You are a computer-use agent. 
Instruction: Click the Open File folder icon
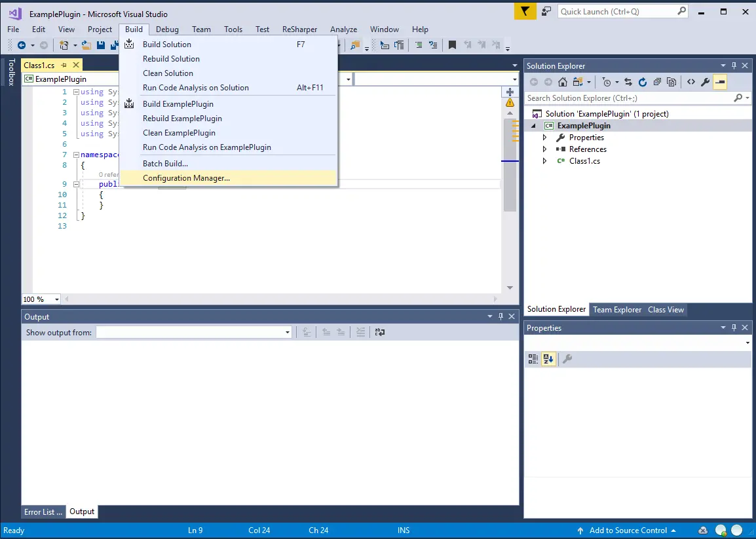[86, 45]
